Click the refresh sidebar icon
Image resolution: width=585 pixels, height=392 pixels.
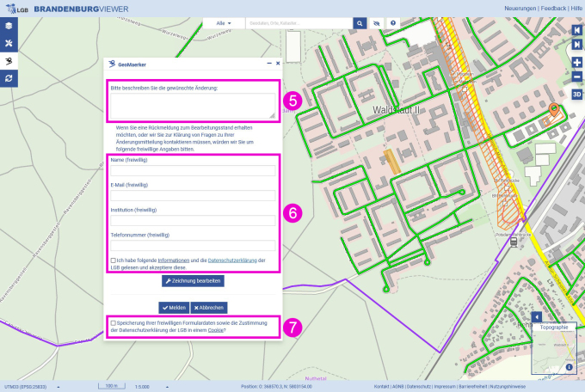pos(9,78)
